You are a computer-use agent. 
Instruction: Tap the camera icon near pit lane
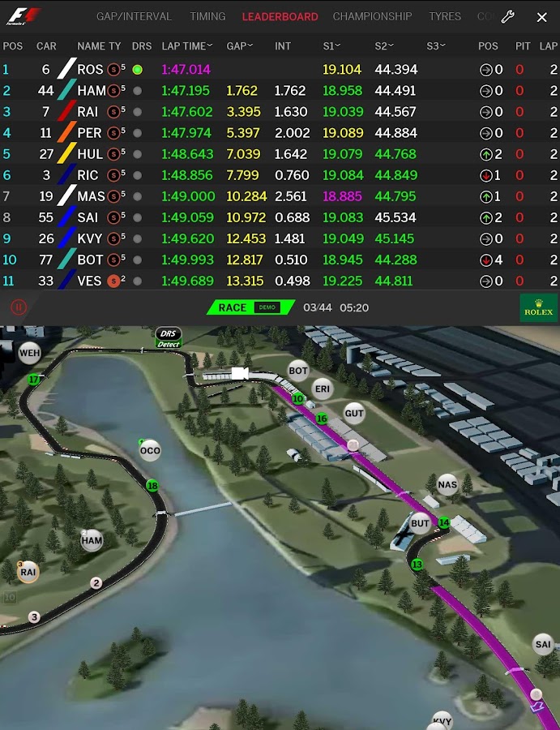240,373
